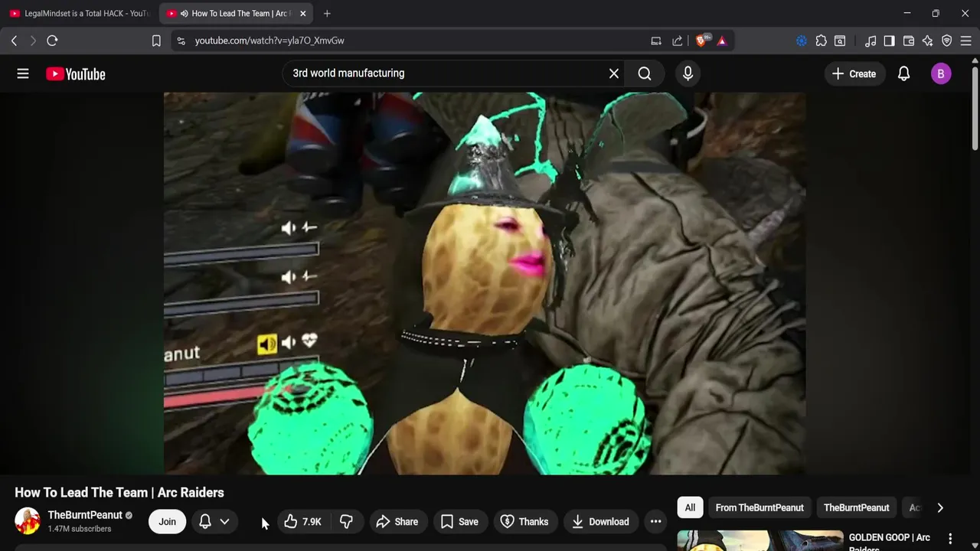
Task: Open Leo AI sparkle icon
Action: (x=928, y=41)
